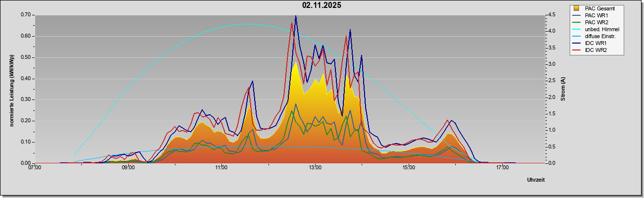Click the 11:00 time axis label

click(221, 168)
